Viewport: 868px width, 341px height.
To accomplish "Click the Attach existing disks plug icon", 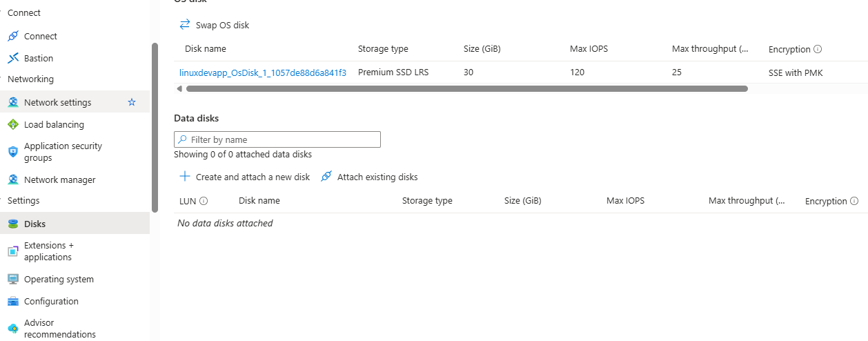I will (x=326, y=176).
